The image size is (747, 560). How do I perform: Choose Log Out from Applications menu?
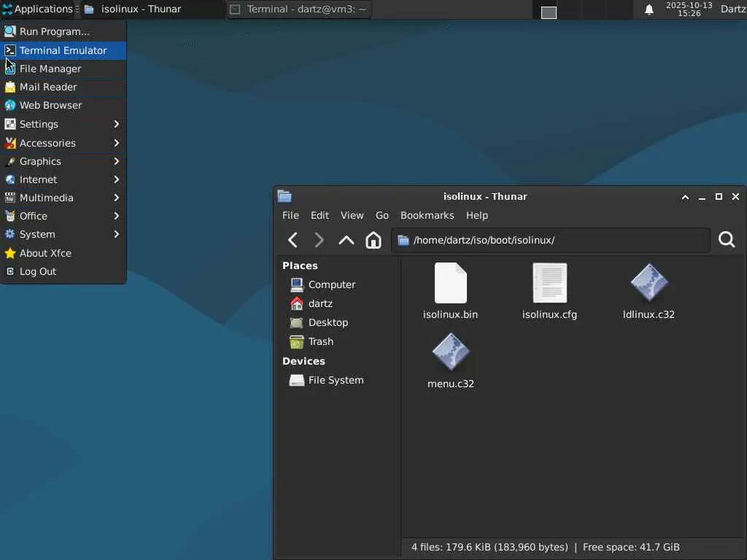click(63, 271)
